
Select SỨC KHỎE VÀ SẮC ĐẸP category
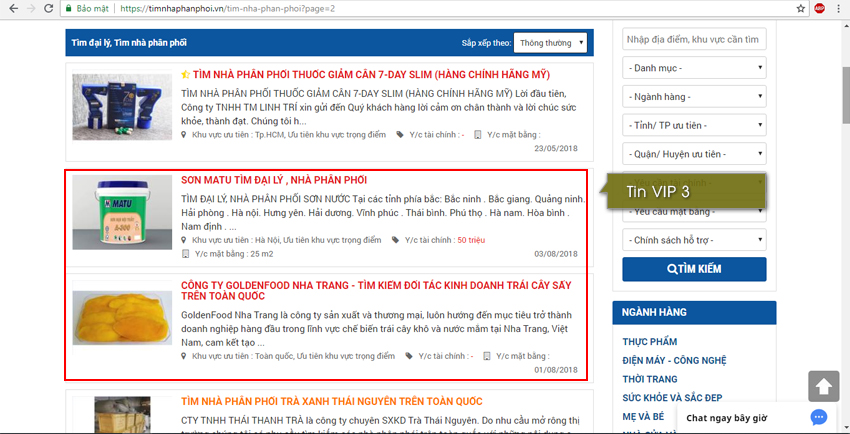[672, 398]
